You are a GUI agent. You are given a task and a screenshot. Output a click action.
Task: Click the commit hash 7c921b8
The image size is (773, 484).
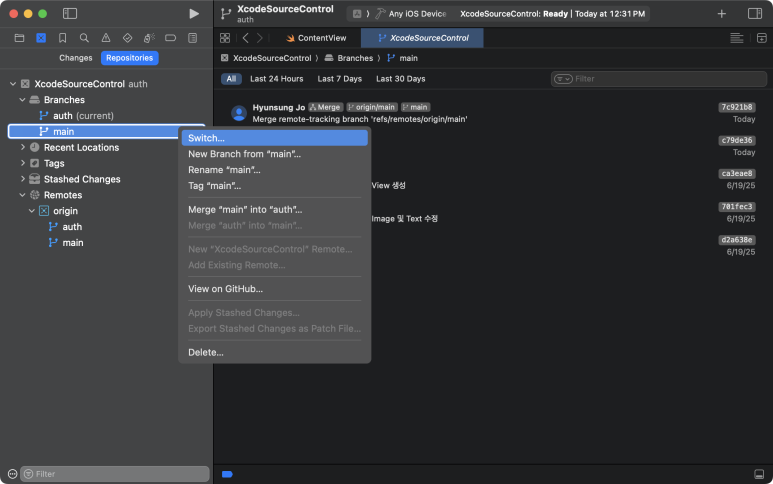[x=737, y=107]
